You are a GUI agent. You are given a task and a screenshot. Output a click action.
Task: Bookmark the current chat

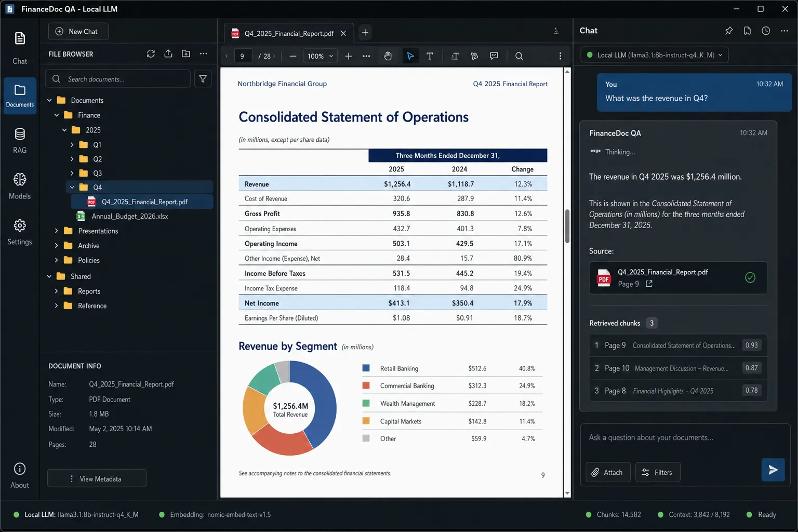tap(747, 31)
